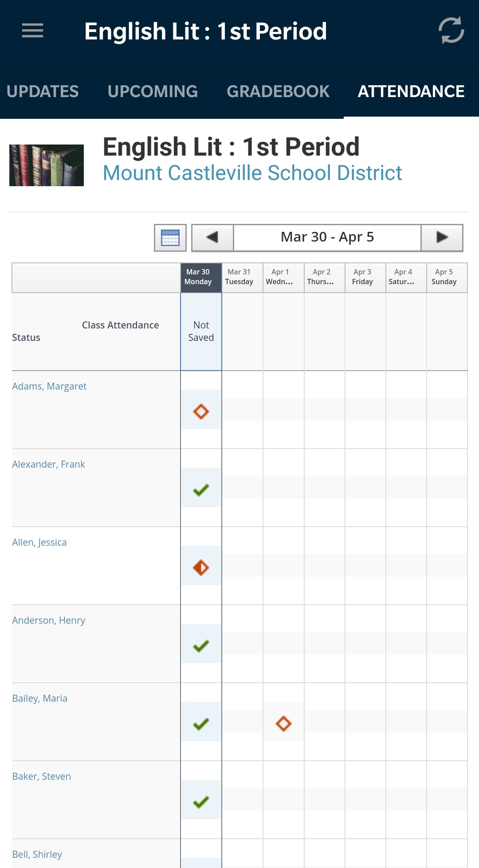This screenshot has width=479, height=868.
Task: Switch to the Gradebook tab
Action: (x=278, y=91)
